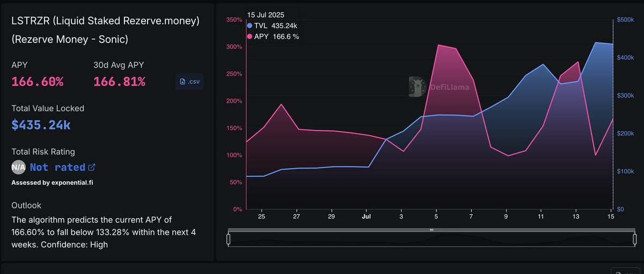This screenshot has height=274, width=644.
Task: Click the $100k label on right axis
Action: (626, 171)
